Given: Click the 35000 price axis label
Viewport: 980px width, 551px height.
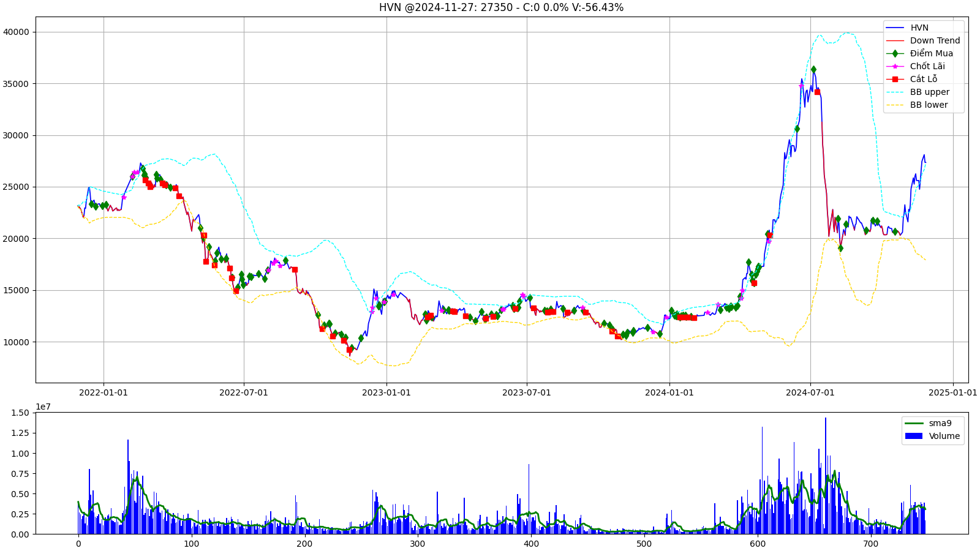Looking at the screenshot, I should [x=16, y=84].
